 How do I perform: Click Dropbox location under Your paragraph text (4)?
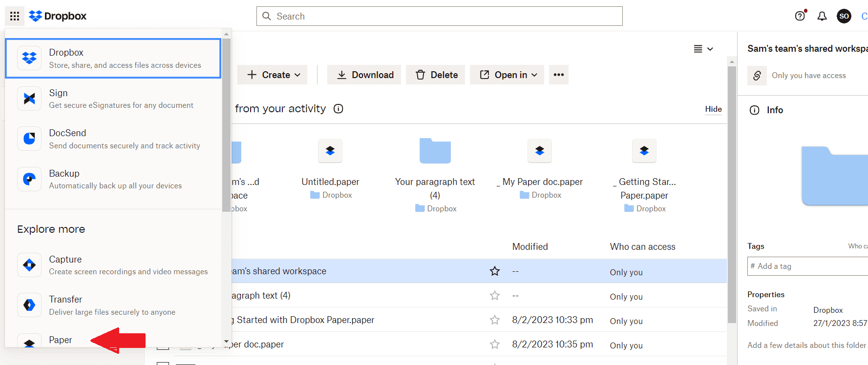pos(436,209)
